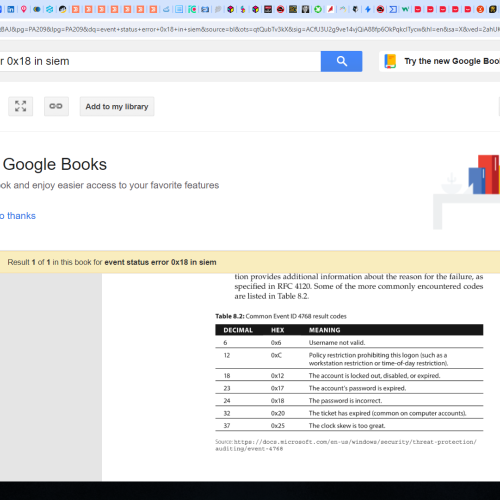Open the multicolor figure bookmark icon
This screenshot has width=500, height=500.
tap(243, 9)
